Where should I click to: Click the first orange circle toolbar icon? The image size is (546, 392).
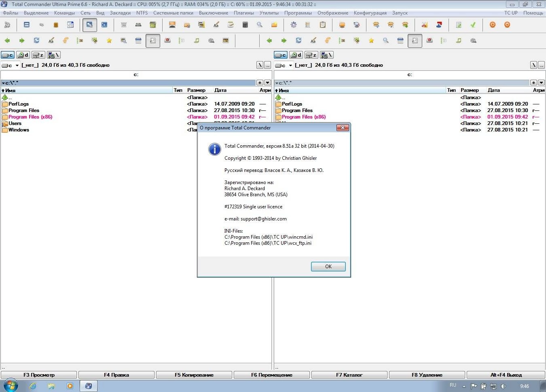click(493, 25)
